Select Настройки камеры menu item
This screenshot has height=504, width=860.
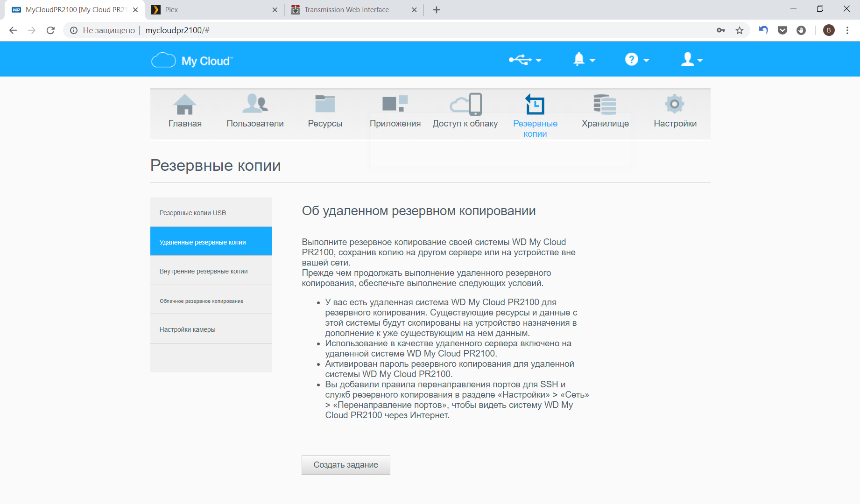point(211,329)
